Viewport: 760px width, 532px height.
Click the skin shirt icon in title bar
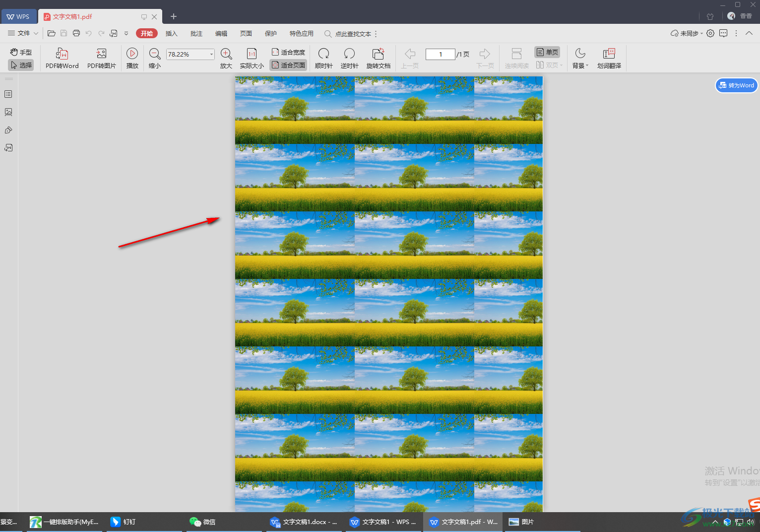[x=710, y=16]
